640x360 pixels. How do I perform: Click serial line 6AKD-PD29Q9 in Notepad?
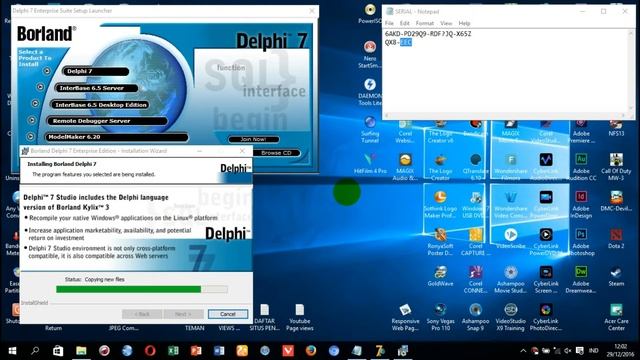click(x=428, y=34)
